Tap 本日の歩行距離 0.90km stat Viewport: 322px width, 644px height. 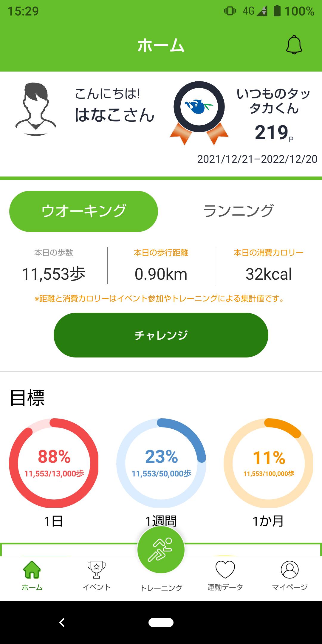point(161,266)
